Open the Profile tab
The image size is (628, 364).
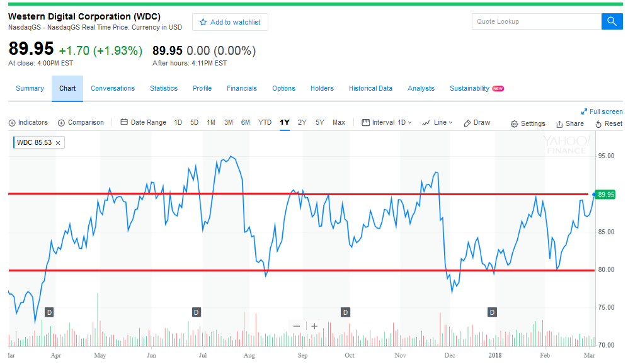tap(202, 89)
